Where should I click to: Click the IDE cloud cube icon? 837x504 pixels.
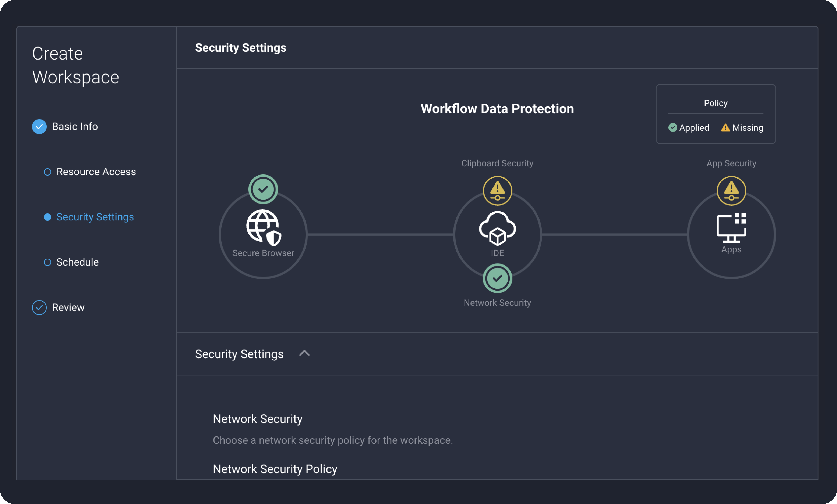(x=497, y=228)
